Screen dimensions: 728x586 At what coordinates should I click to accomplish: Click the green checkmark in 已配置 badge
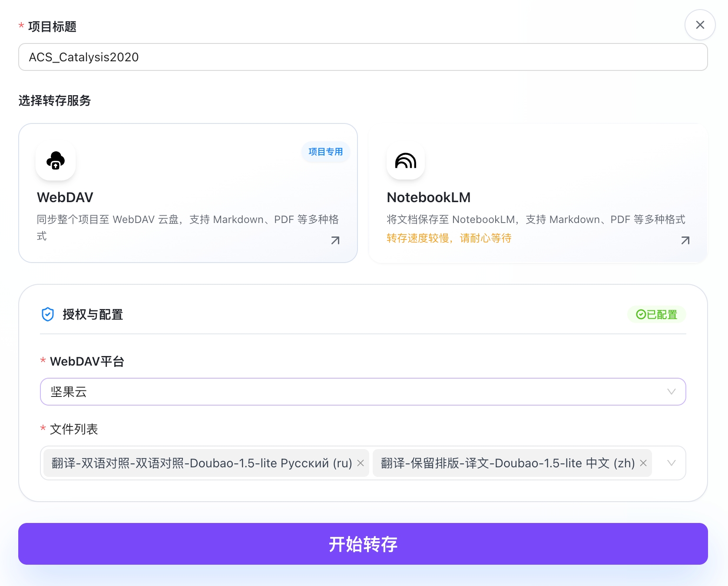[640, 314]
